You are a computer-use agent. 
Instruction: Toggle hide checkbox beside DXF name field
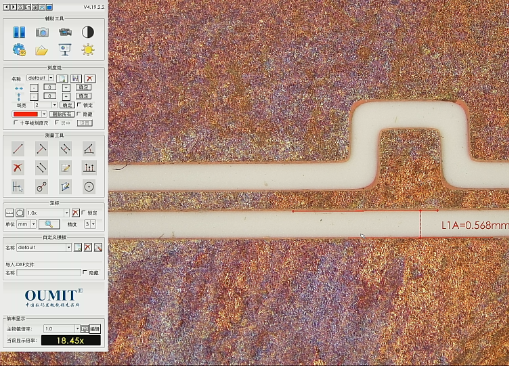click(85, 272)
